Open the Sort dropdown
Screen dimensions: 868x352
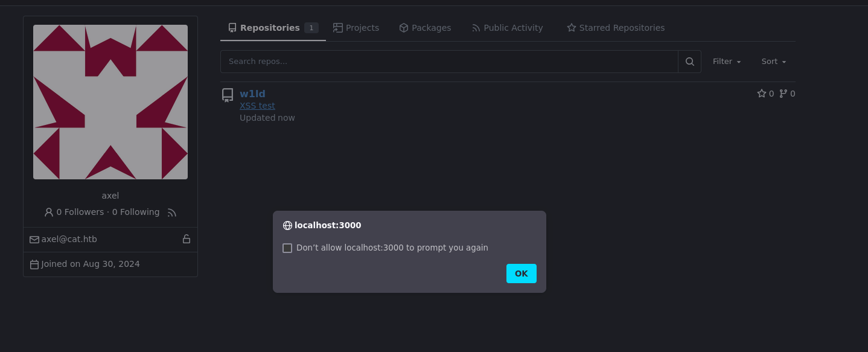[774, 62]
